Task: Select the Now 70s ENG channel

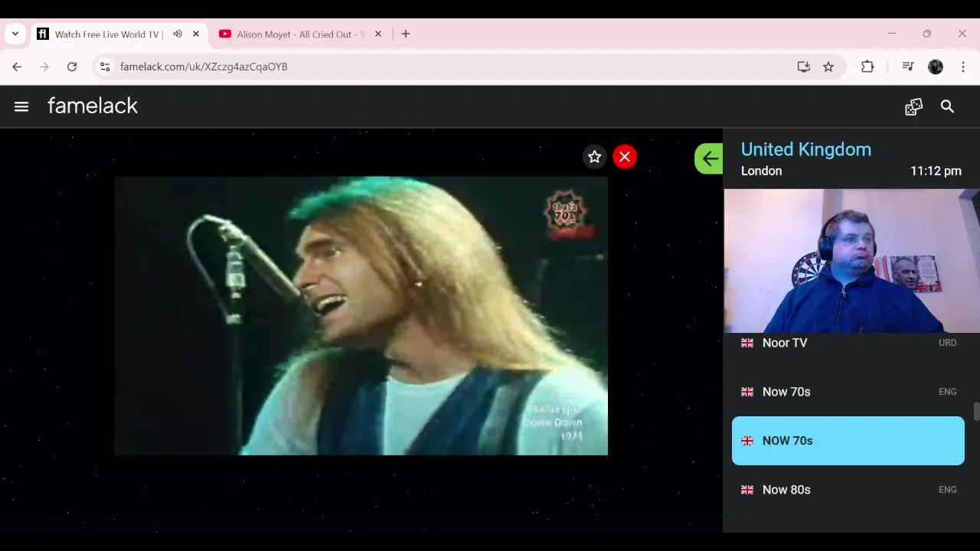Action: [848, 392]
